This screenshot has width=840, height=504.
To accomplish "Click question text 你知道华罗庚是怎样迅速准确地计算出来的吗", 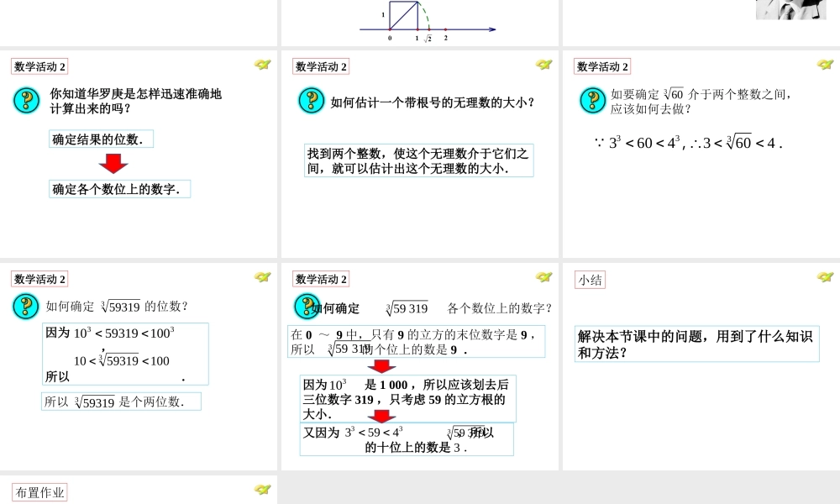I will [135, 101].
